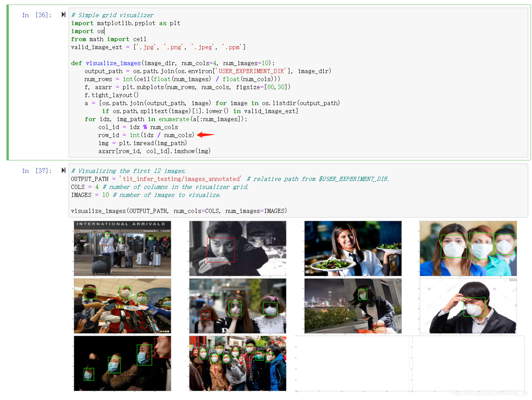Open the press interview with microphones image

122,306
